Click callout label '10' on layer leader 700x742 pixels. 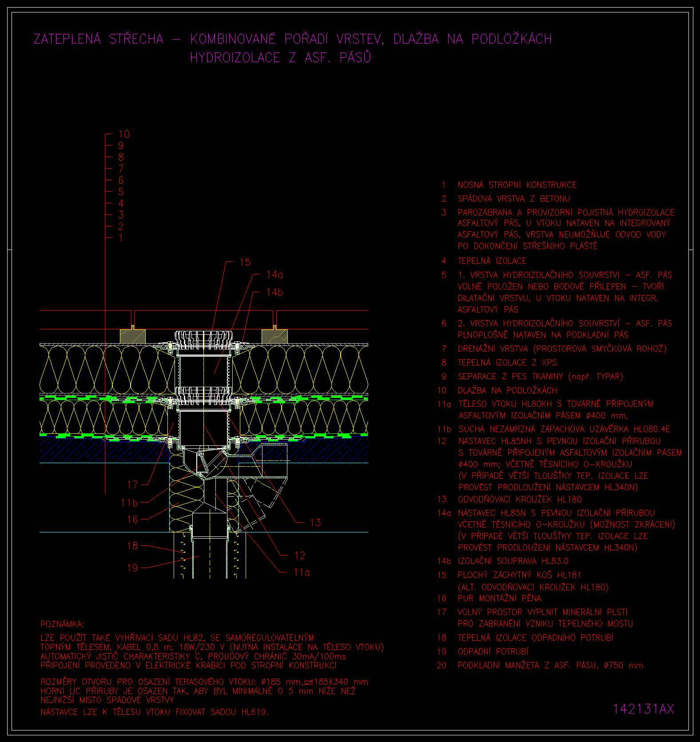click(x=124, y=134)
